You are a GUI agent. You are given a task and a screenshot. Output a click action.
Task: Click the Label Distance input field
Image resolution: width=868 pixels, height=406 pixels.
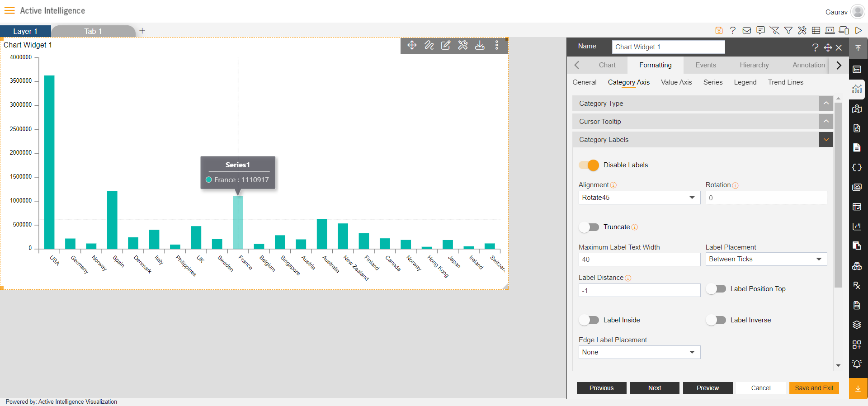[639, 290]
